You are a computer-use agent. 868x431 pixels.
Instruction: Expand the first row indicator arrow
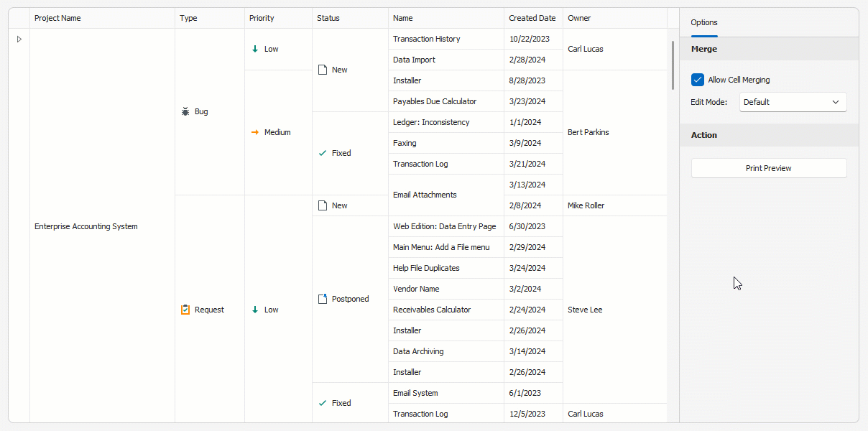point(19,39)
